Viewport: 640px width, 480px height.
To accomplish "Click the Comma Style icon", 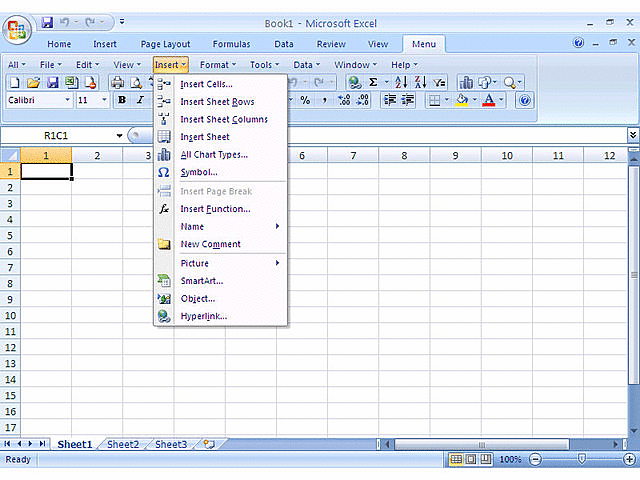I will pyautogui.click(x=324, y=100).
